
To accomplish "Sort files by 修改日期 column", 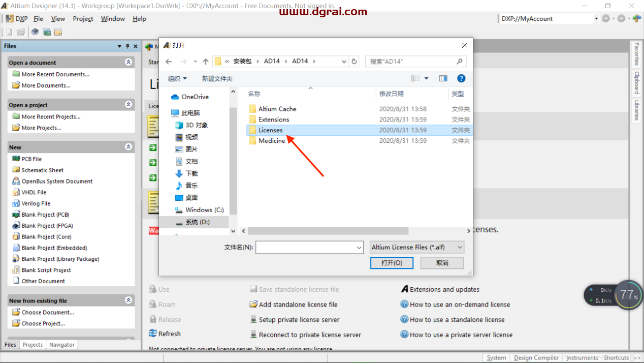I will click(391, 94).
